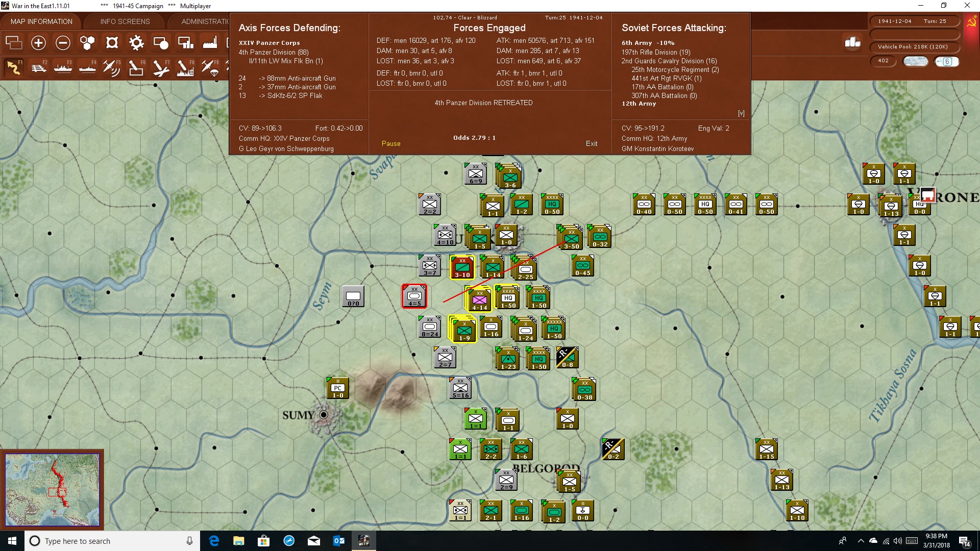Toggle the factory display icon
980x551 pixels.
tap(210, 43)
